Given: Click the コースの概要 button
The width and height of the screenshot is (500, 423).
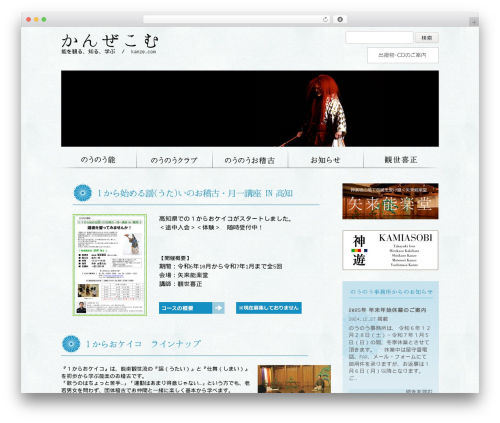Looking at the screenshot, I should coord(192,308).
